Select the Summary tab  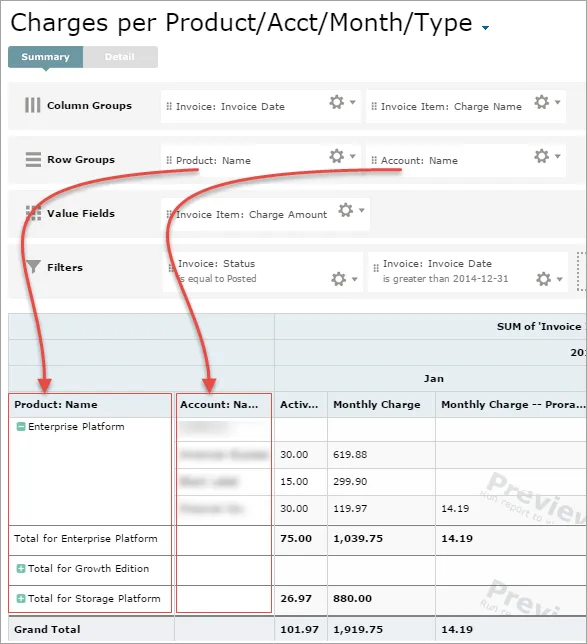click(x=46, y=57)
